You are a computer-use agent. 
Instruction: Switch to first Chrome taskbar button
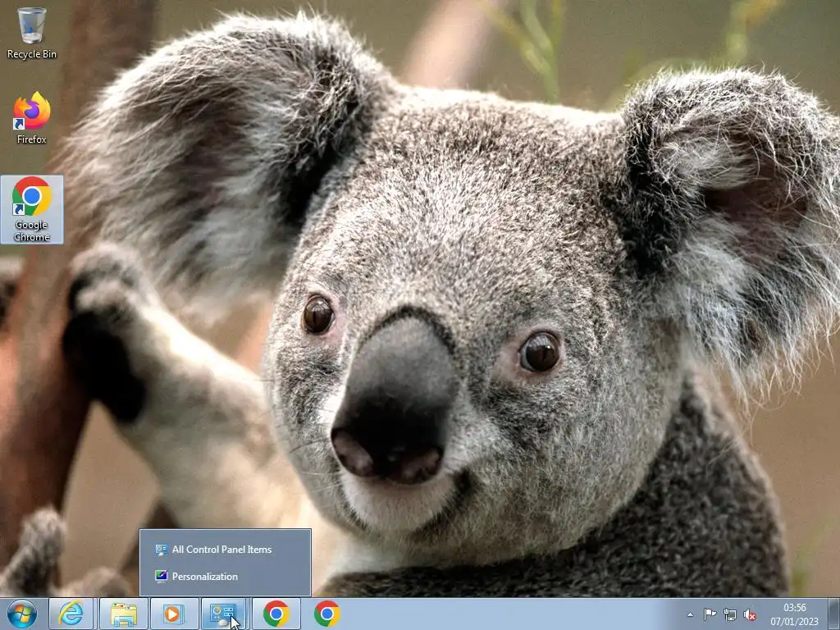pos(276,614)
